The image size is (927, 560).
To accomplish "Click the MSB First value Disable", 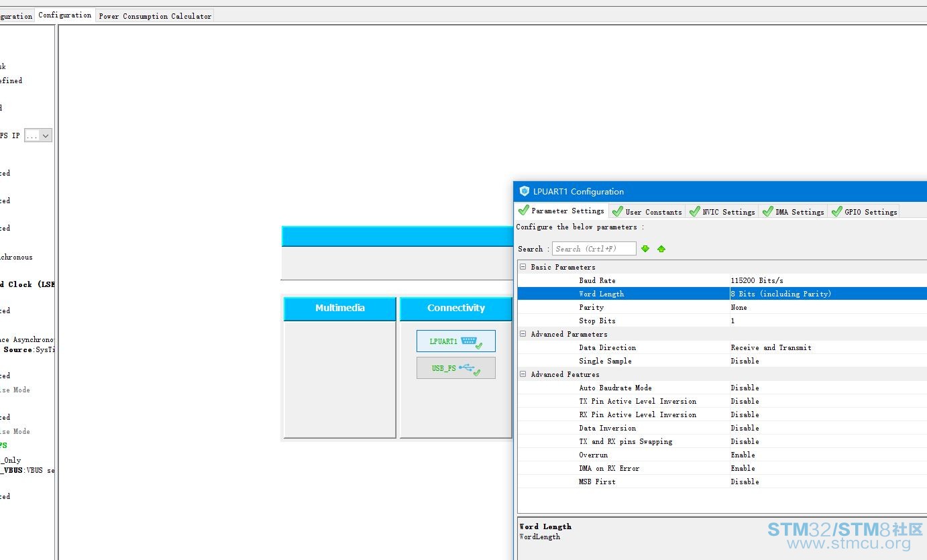I will (x=745, y=482).
